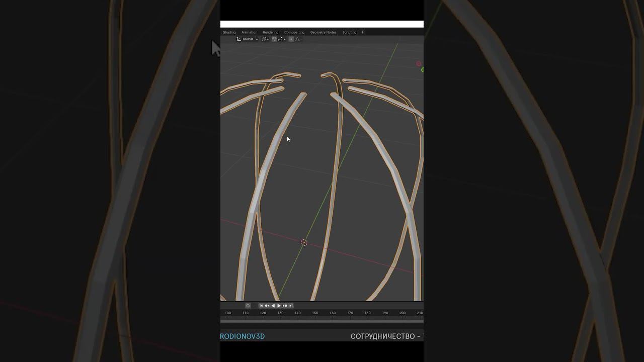Viewport: 644px width, 362px height.
Task: Open the transform pivot point dropdown
Action: 265,39
